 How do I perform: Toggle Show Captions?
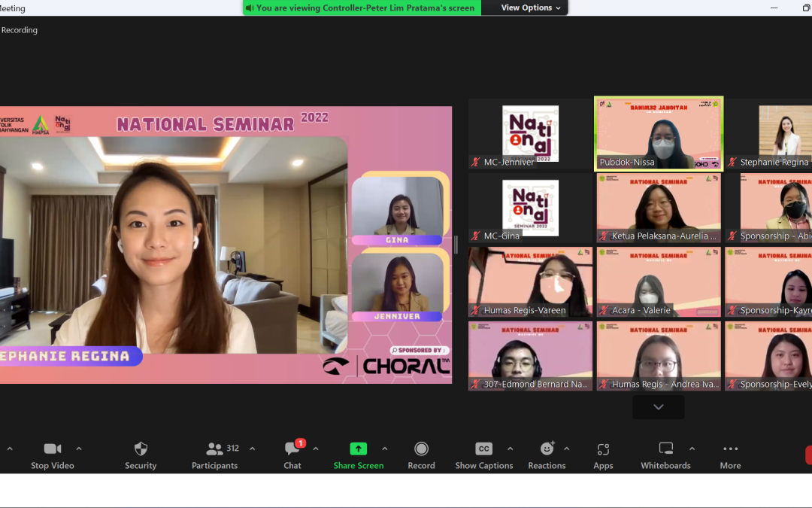483,449
